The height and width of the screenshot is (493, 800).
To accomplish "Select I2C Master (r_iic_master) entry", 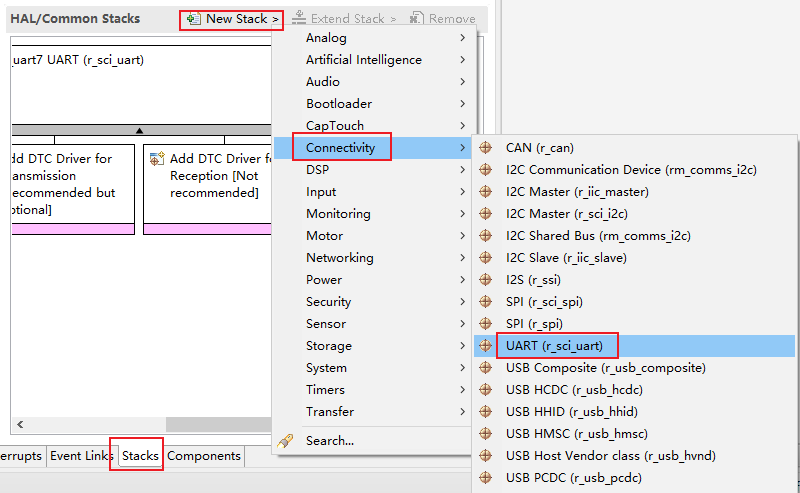I will coord(577,192).
